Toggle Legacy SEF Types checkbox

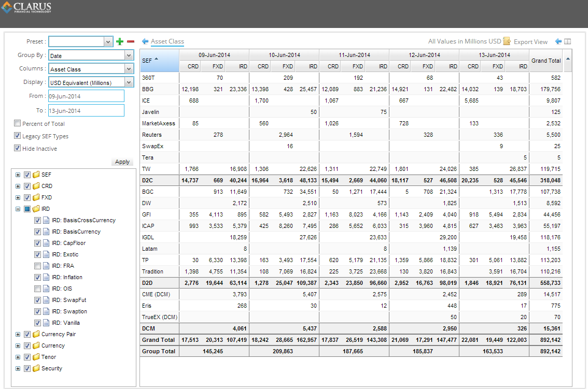pos(17,136)
